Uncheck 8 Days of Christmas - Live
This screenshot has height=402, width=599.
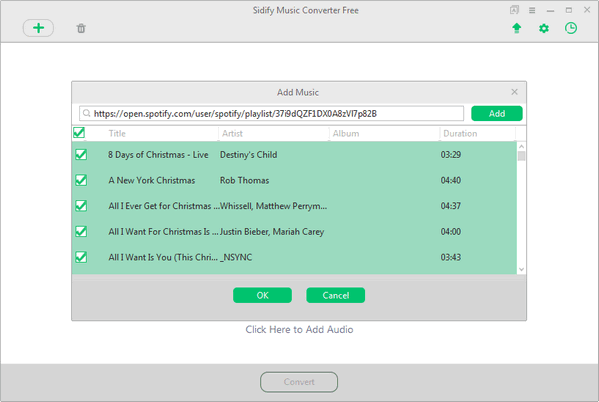pos(81,154)
